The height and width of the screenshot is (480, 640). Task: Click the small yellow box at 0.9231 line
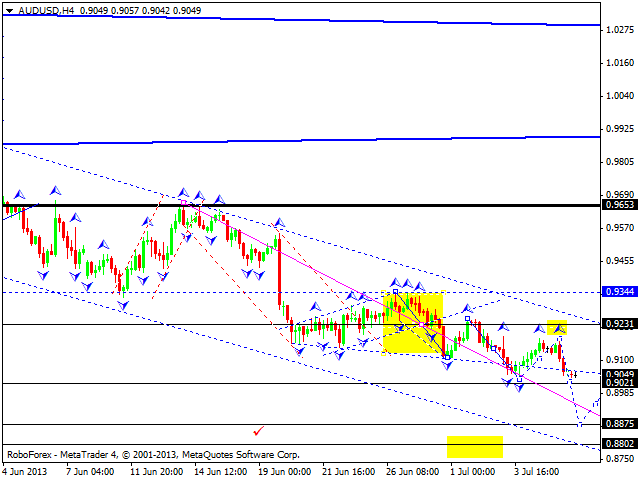pyautogui.click(x=557, y=327)
